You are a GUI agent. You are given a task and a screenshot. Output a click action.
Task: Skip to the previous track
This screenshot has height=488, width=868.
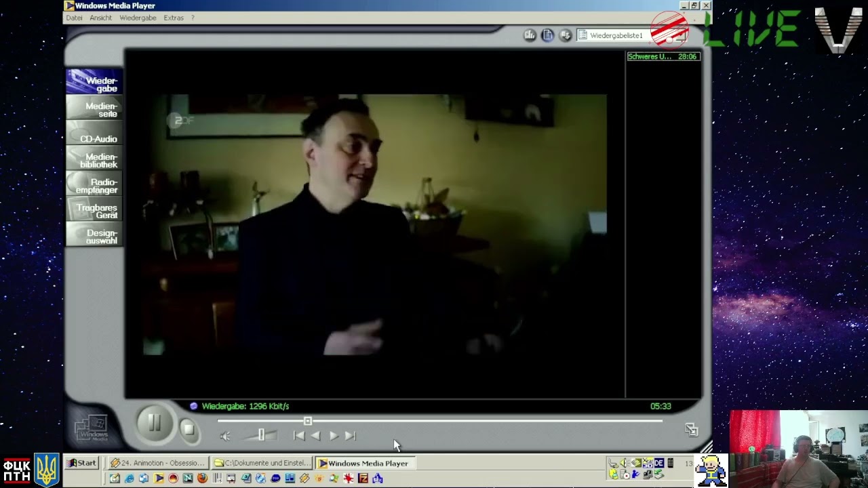(299, 436)
